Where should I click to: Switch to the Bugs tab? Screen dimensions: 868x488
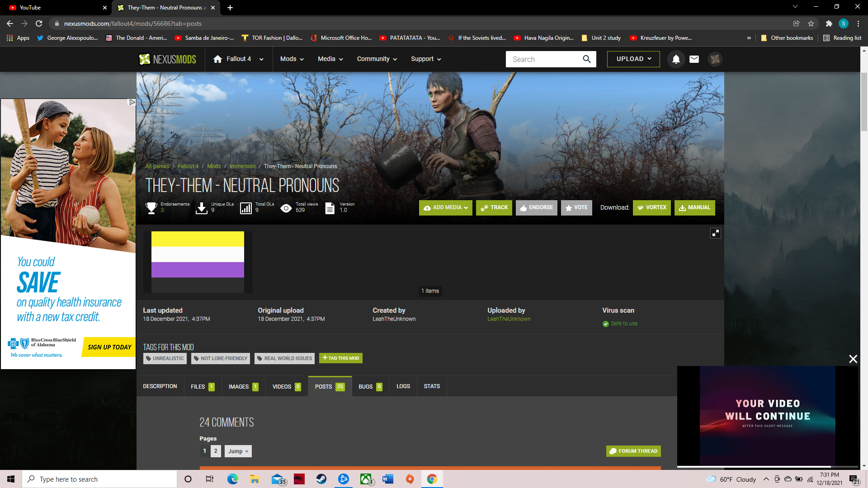[370, 387]
